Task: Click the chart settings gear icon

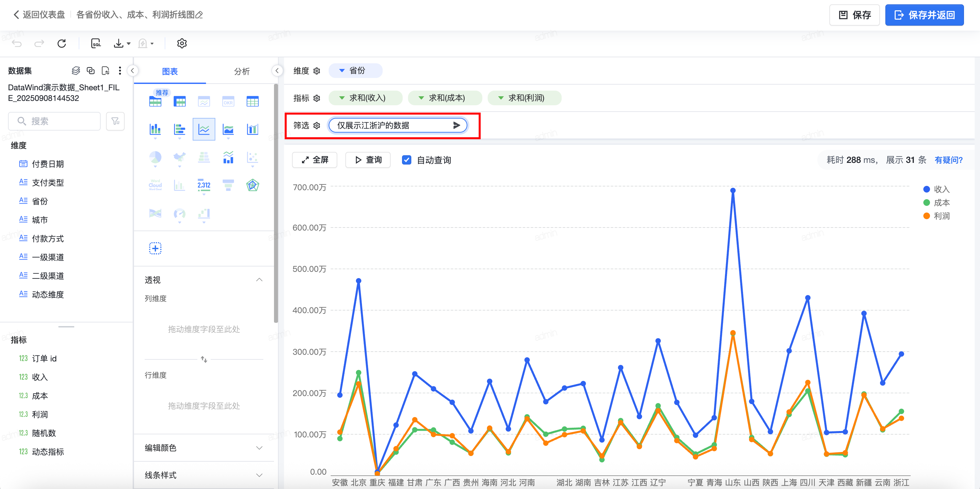Action: [182, 43]
